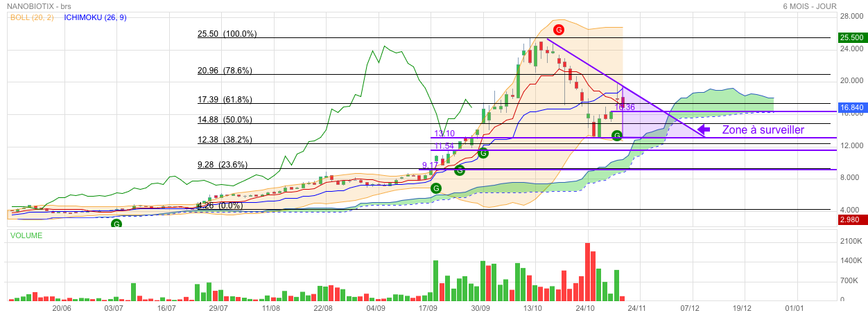The height and width of the screenshot is (315, 868).
Task: Click the 9.28 (23.6%) Fibonacci label
Action: (x=222, y=165)
